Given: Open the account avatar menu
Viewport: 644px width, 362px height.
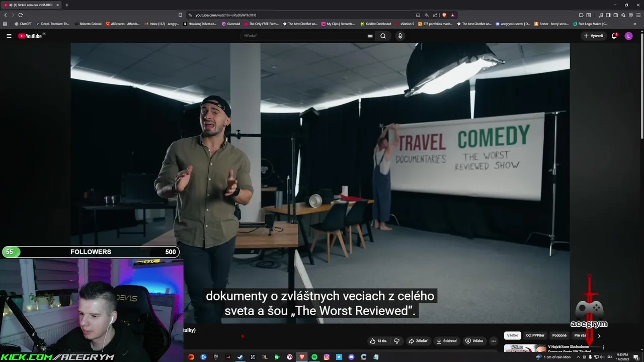Looking at the screenshot, I should (x=628, y=36).
